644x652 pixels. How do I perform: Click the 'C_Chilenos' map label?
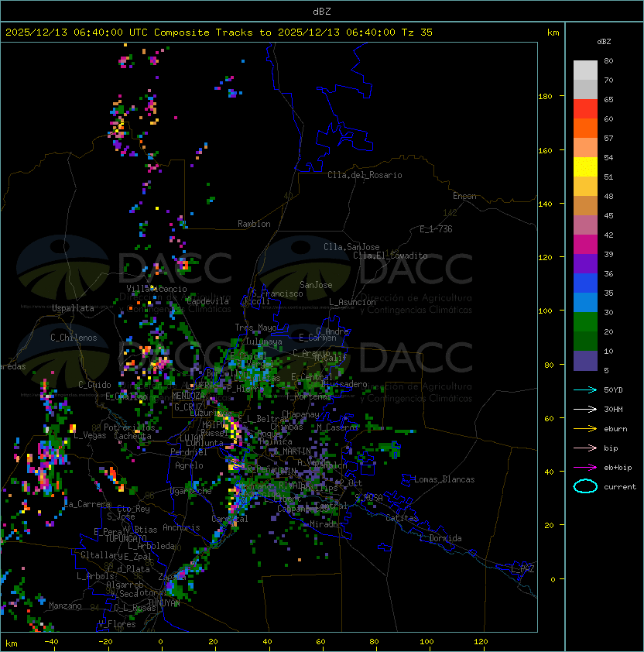point(74,338)
